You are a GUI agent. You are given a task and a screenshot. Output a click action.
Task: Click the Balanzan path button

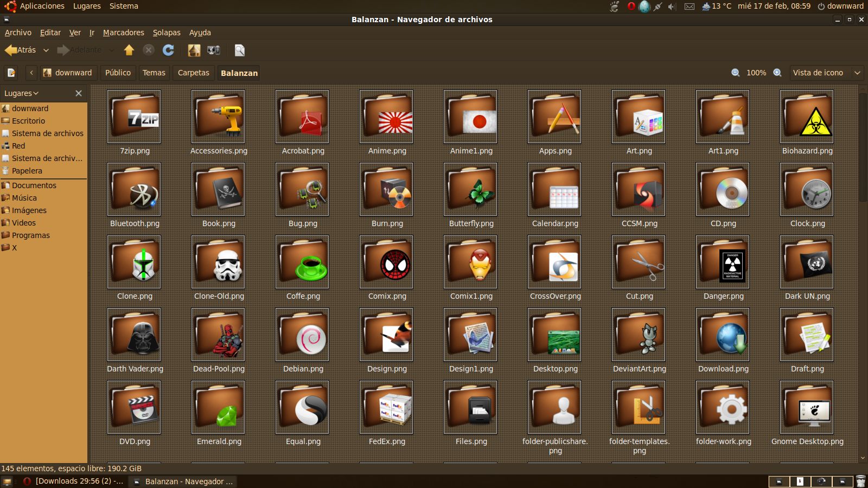point(239,73)
